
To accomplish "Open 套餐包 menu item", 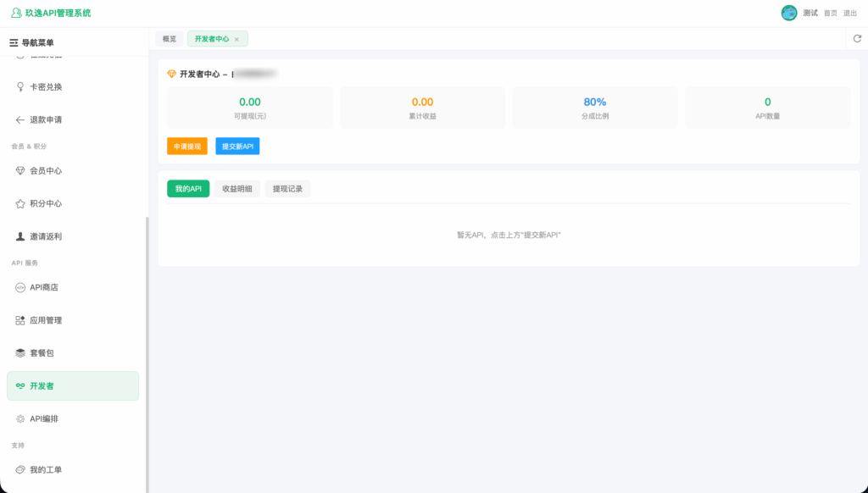I will point(73,353).
